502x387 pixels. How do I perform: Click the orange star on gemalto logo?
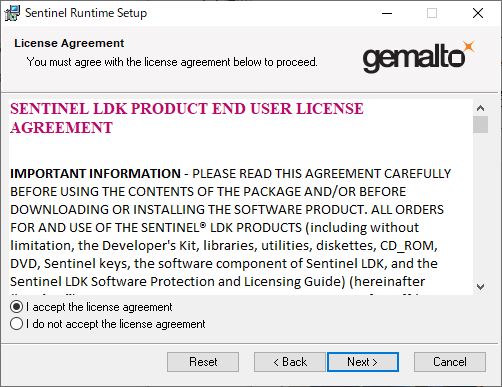[x=469, y=47]
